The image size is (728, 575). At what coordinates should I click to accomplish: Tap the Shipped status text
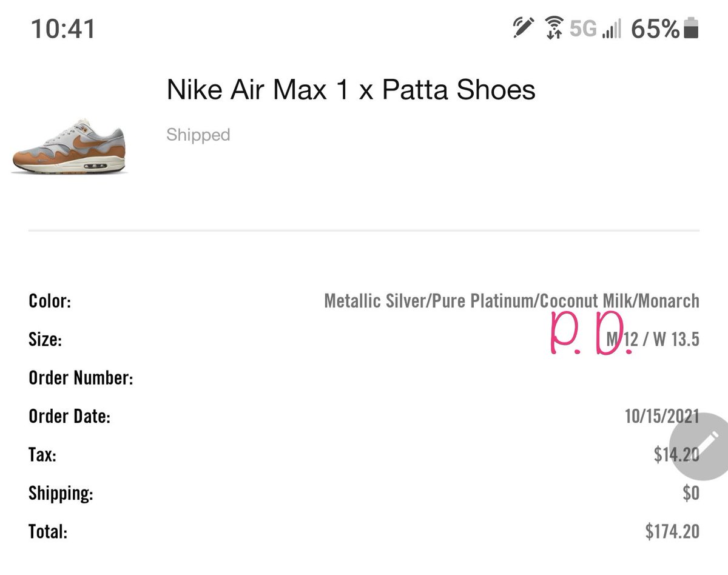coord(198,135)
